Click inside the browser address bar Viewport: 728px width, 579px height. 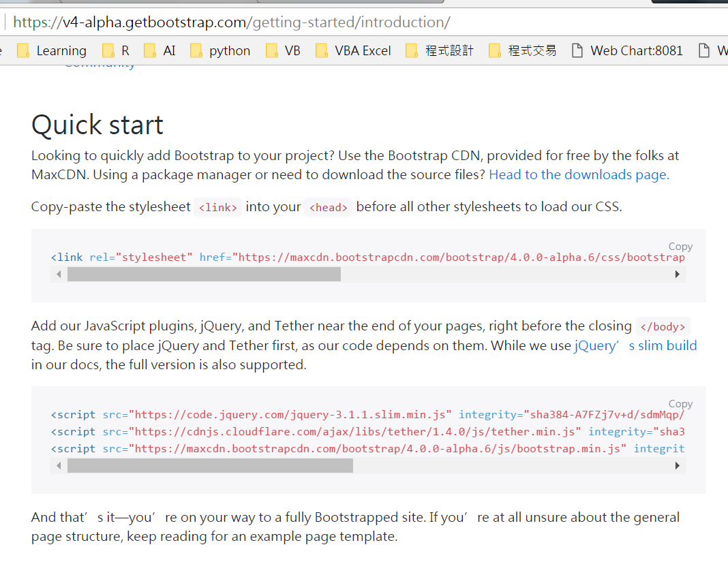pos(273,22)
